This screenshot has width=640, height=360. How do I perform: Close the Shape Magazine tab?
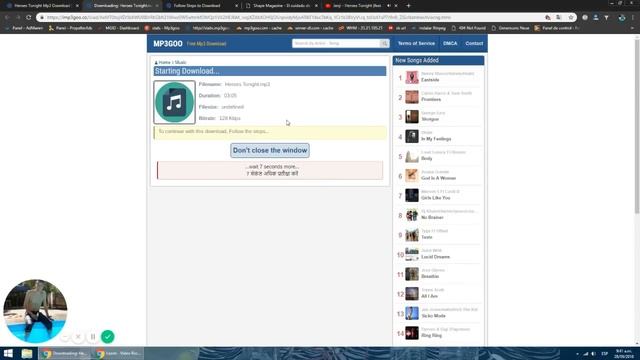pos(316,6)
